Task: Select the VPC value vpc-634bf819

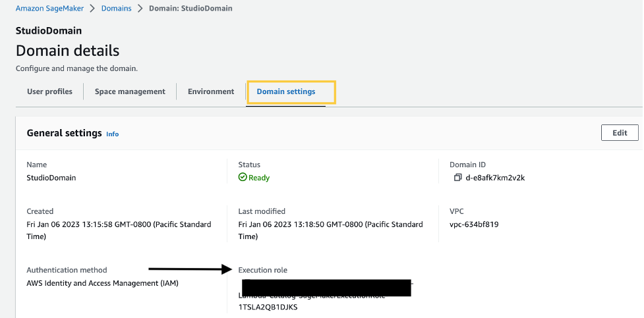Action: pos(474,225)
